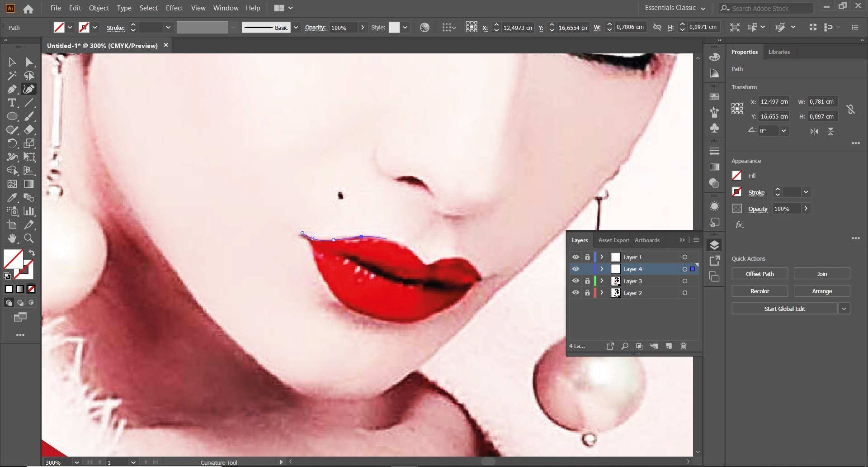Select the Pen tool

pos(12,89)
